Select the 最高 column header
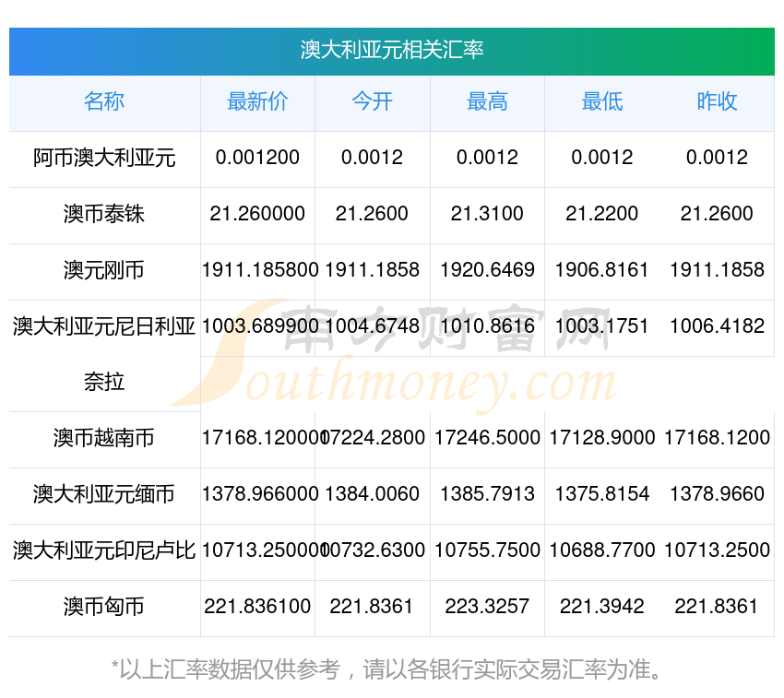Image resolution: width=784 pixels, height=698 pixels. [x=487, y=101]
